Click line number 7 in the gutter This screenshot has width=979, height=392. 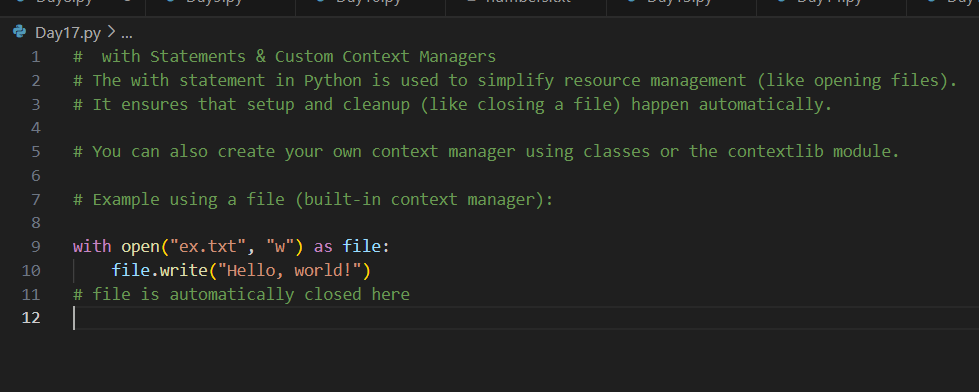[x=35, y=199]
